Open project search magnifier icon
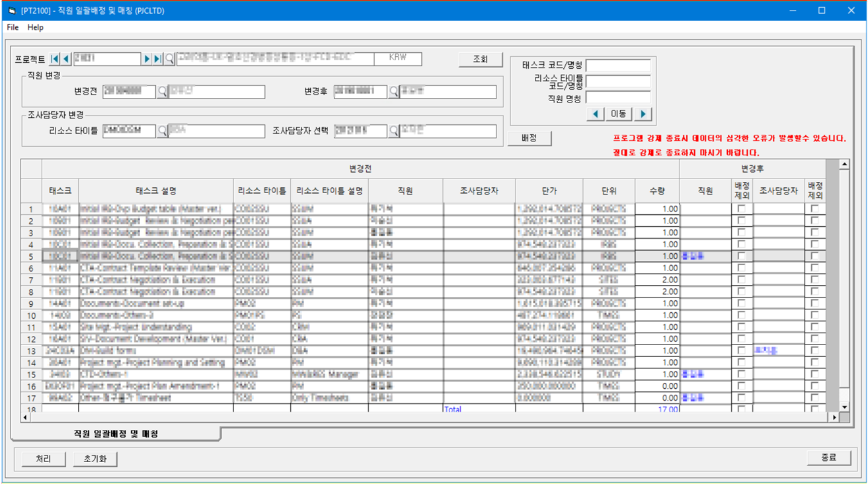Screen dimensions: 868x484 pyautogui.click(x=170, y=59)
